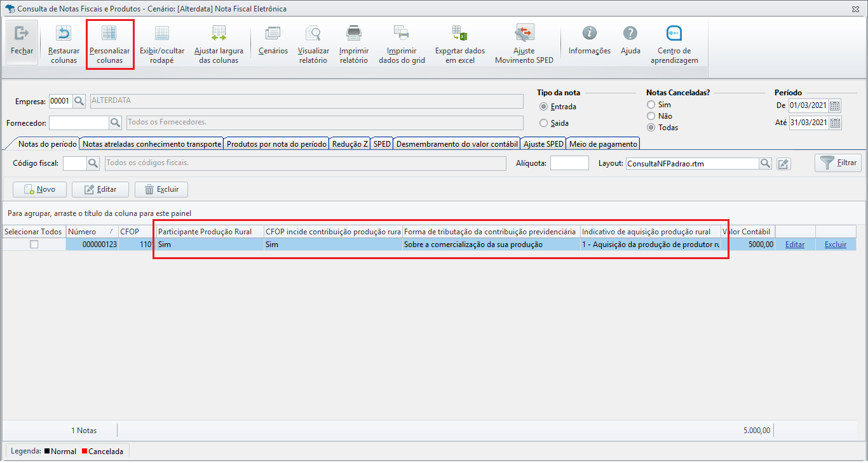Switch to Produtos por nota do período tab
Viewport: 868px width, 463px height.
pos(276,144)
